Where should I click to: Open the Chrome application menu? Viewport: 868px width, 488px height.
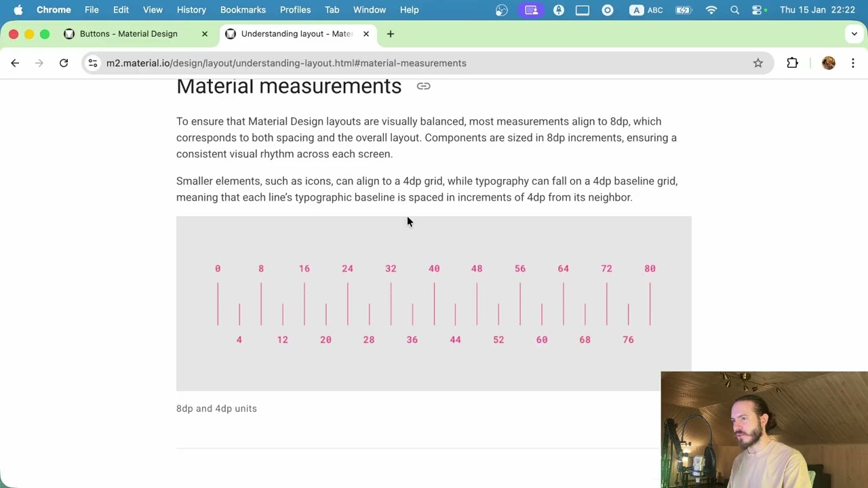(54, 9)
